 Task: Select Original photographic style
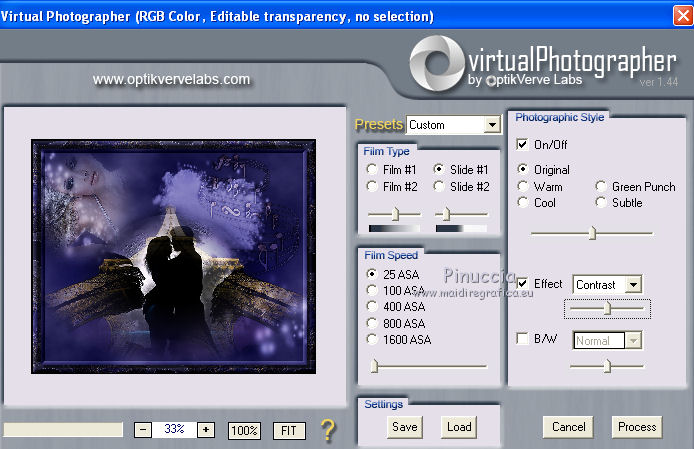point(523,169)
